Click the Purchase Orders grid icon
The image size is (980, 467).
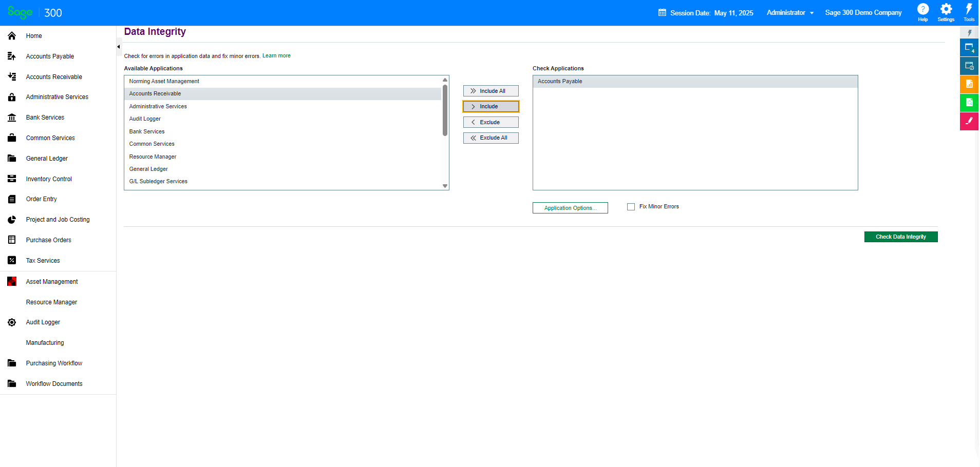(x=12, y=240)
